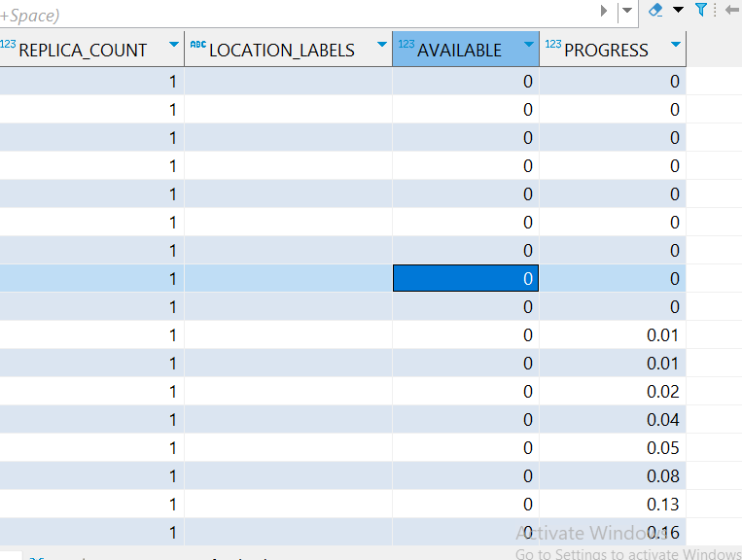Click PROGRESS numeric type icon
742x560 pixels.
click(x=552, y=44)
